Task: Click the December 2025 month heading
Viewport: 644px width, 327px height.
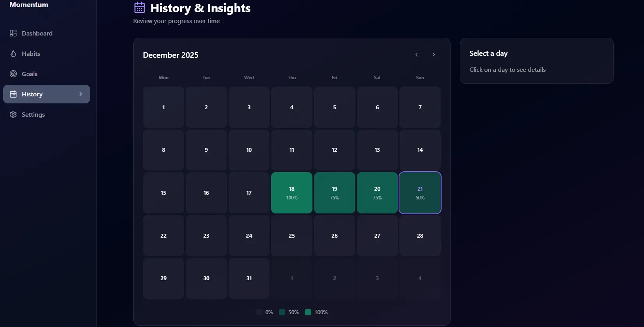Action: [170, 55]
